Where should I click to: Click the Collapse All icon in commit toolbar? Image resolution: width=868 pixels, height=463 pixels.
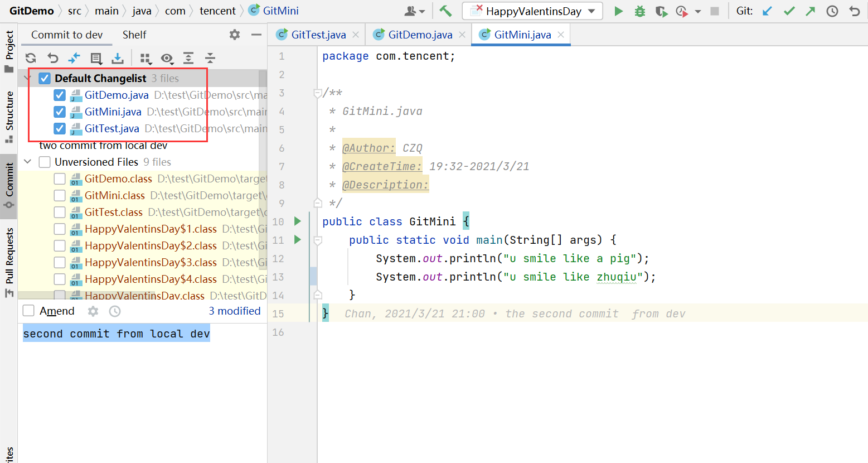click(210, 58)
